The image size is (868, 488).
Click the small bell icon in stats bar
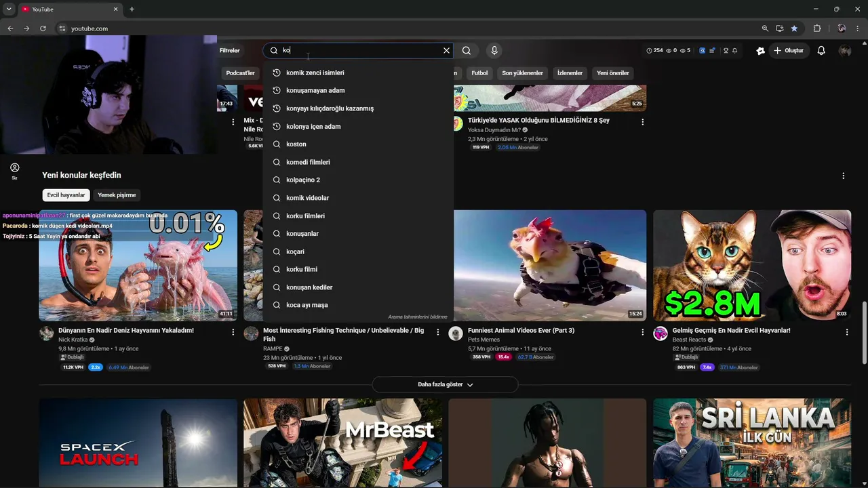(734, 50)
